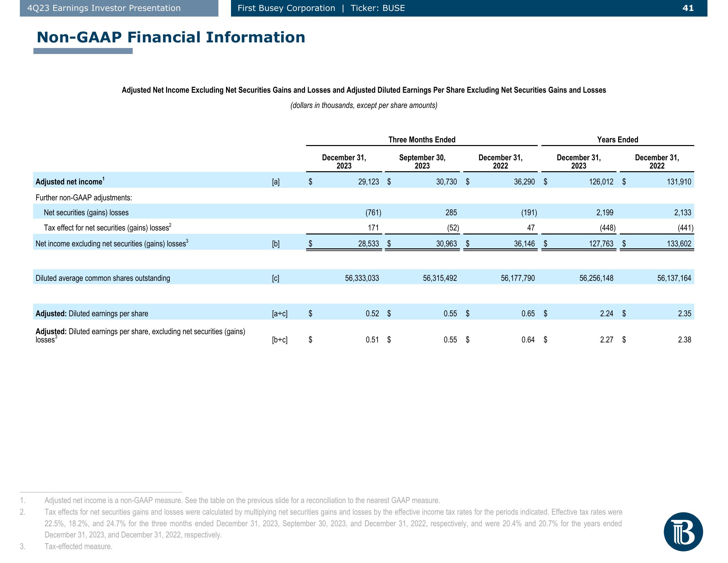The image size is (728, 563).
Task: Click footnote 1 about adjusted net income
Action: point(242,500)
